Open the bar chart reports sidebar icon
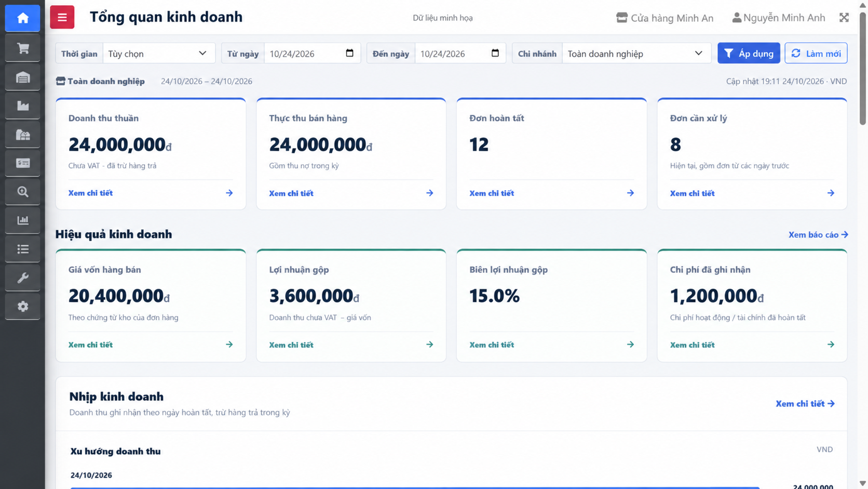868x489 pixels. click(x=22, y=220)
